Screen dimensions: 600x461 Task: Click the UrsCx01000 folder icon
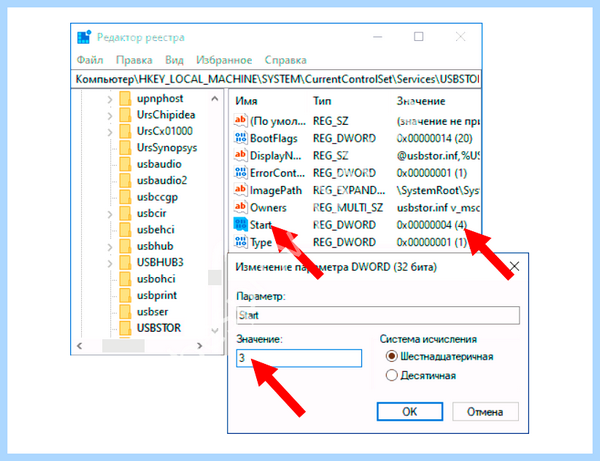(125, 131)
